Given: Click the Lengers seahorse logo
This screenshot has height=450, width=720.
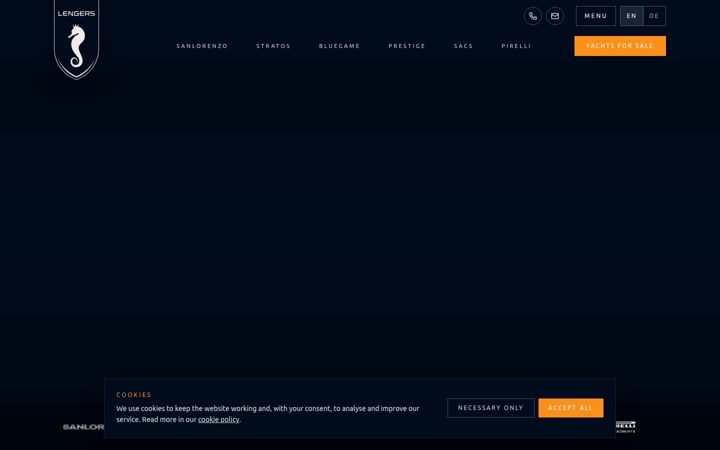Looking at the screenshot, I should click(x=76, y=39).
